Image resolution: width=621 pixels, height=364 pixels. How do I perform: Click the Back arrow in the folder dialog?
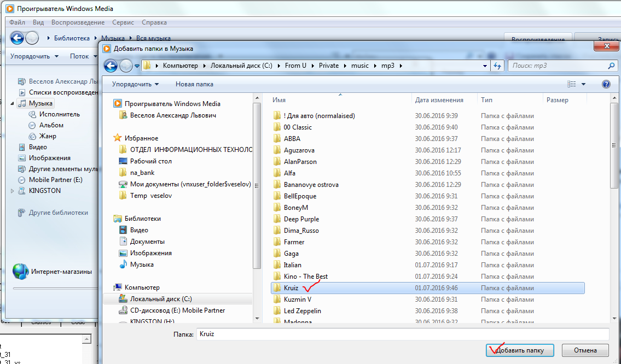111,66
